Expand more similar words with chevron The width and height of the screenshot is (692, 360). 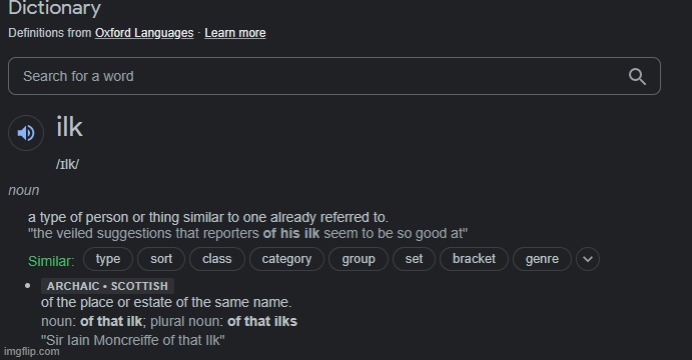pyautogui.click(x=588, y=259)
